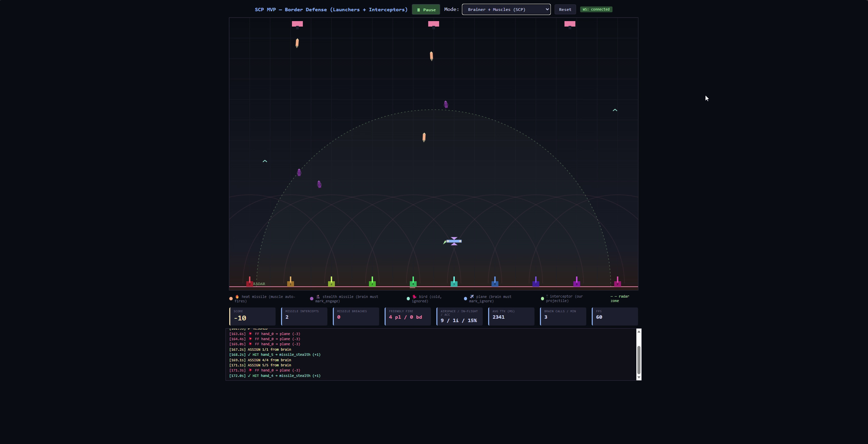
Task: Click the SCP MVP title text
Action: [330, 10]
